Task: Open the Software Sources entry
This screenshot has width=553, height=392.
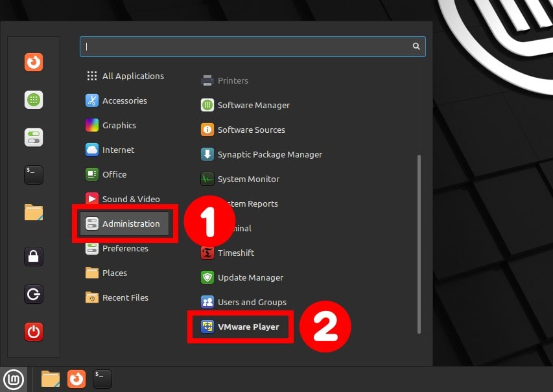Action: click(243, 130)
